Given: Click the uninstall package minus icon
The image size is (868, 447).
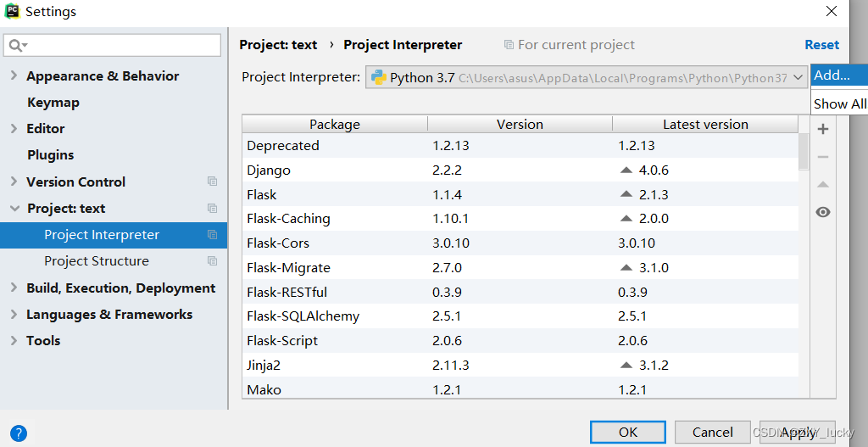Looking at the screenshot, I should pos(823,157).
